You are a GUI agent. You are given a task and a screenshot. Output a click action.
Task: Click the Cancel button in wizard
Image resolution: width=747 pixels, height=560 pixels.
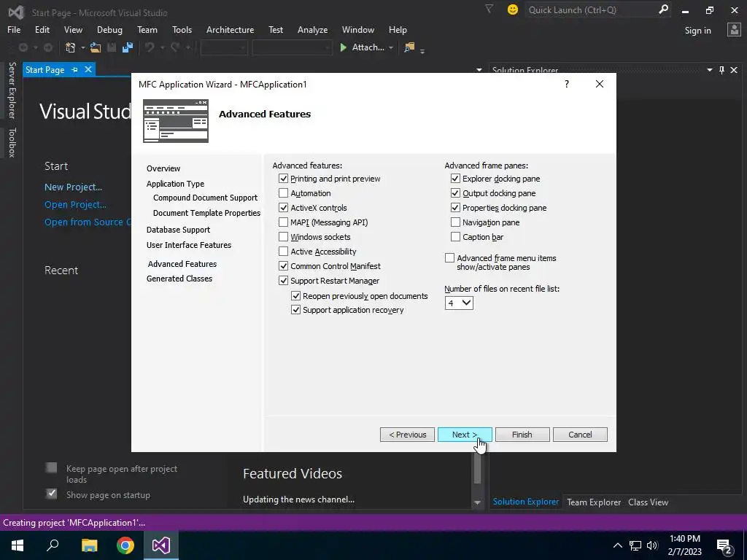580,435
